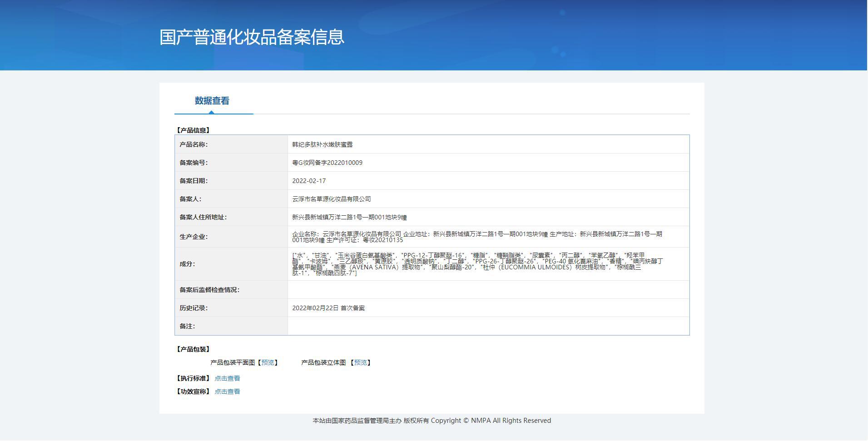The width and height of the screenshot is (868, 441).
Task: Click the 生产企业 details text
Action: click(x=477, y=237)
